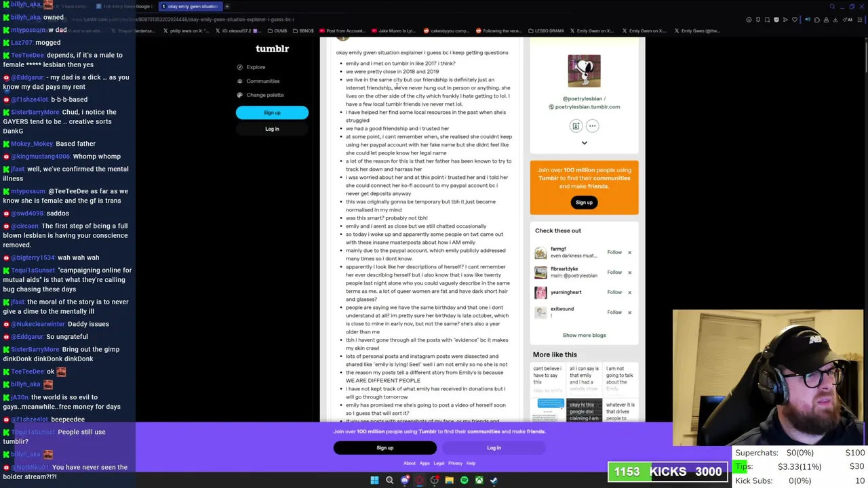Screen dimensions: 868x488
Task: Follow the yearningheart blog
Action: pos(614,292)
